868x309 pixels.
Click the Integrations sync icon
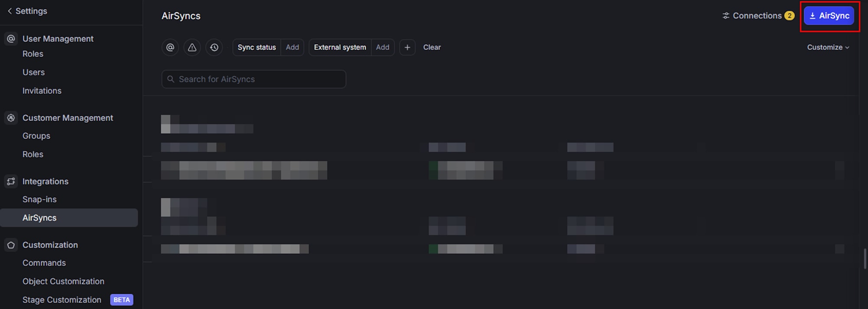click(x=11, y=181)
